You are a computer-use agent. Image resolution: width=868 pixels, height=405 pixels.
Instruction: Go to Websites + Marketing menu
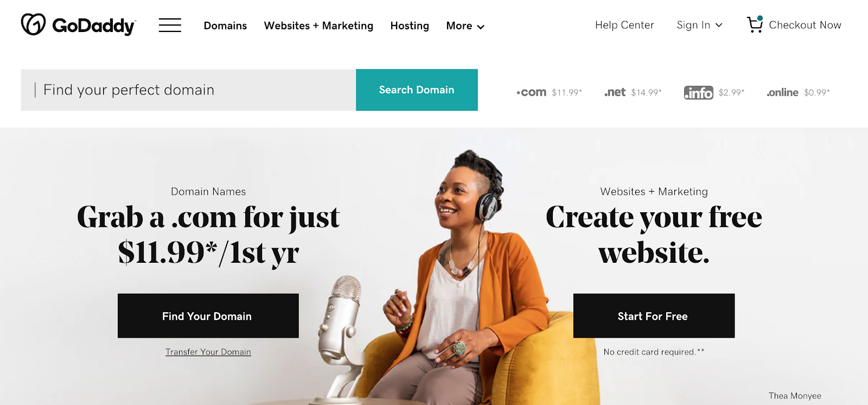[x=318, y=26]
